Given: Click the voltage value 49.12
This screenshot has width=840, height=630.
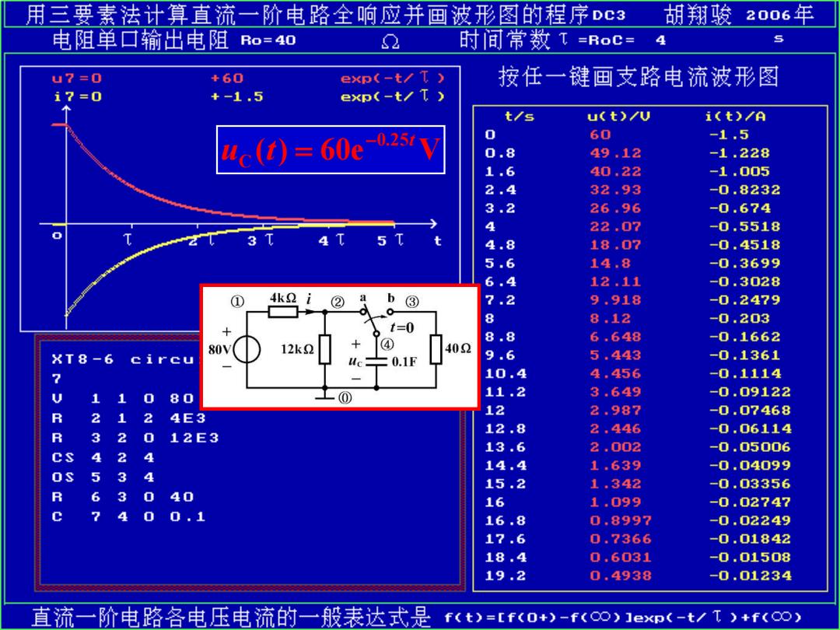Looking at the screenshot, I should (615, 153).
